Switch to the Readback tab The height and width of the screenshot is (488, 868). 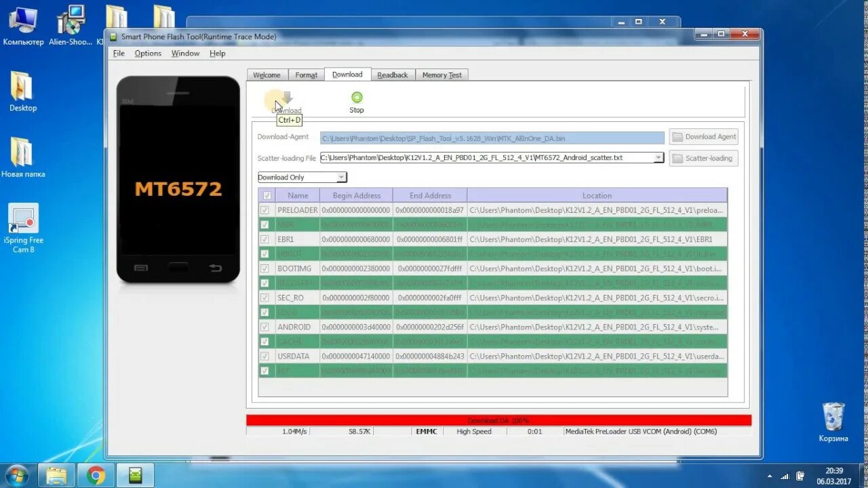click(x=393, y=75)
